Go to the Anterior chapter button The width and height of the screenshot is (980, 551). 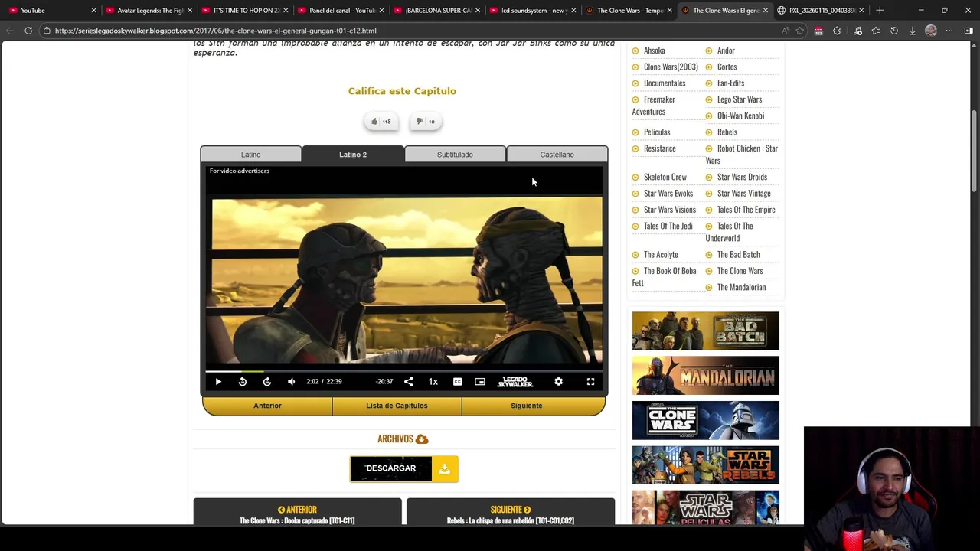click(267, 406)
